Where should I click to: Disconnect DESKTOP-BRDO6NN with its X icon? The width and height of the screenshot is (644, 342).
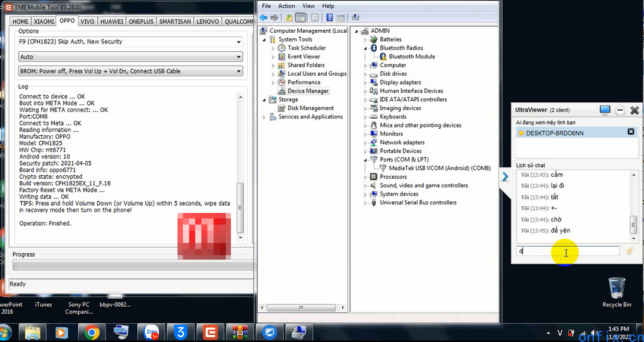click(x=631, y=132)
